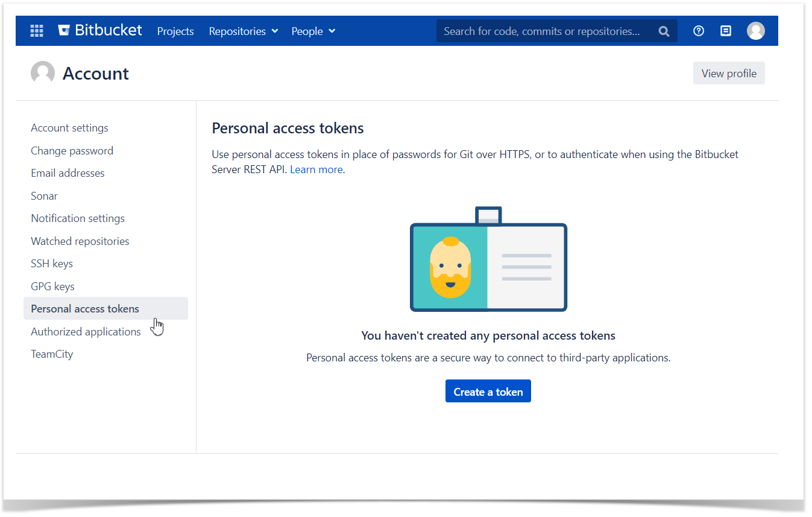Image resolution: width=812 pixels, height=517 pixels.
Task: Click the ID badge illustration
Action: [488, 260]
